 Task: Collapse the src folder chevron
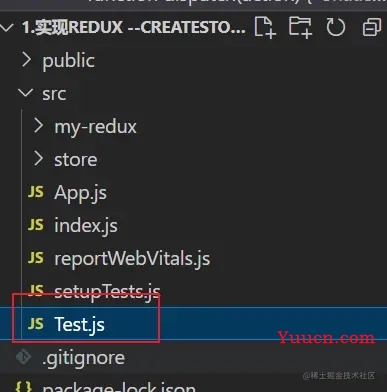click(x=26, y=93)
